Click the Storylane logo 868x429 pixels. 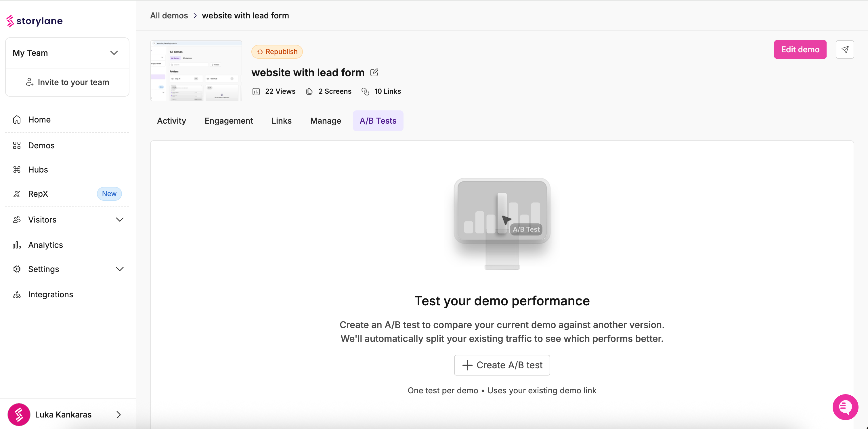35,21
